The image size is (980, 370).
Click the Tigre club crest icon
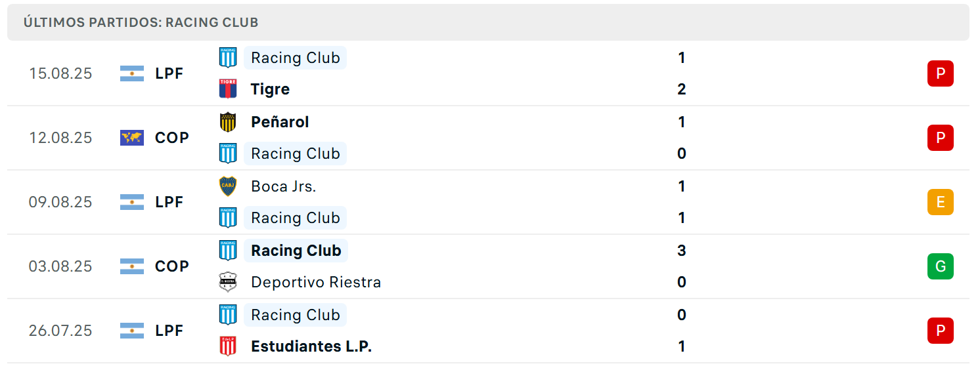point(228,89)
